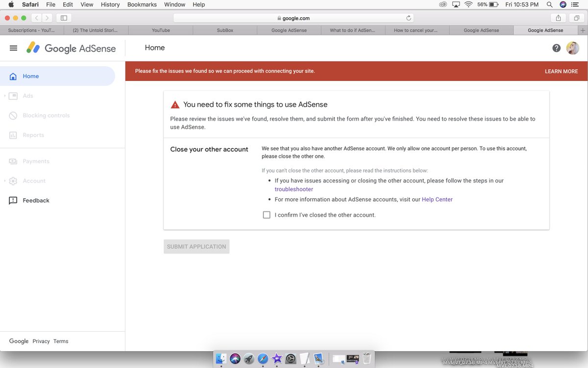Click the Reports chart icon
588x368 pixels.
(13, 135)
